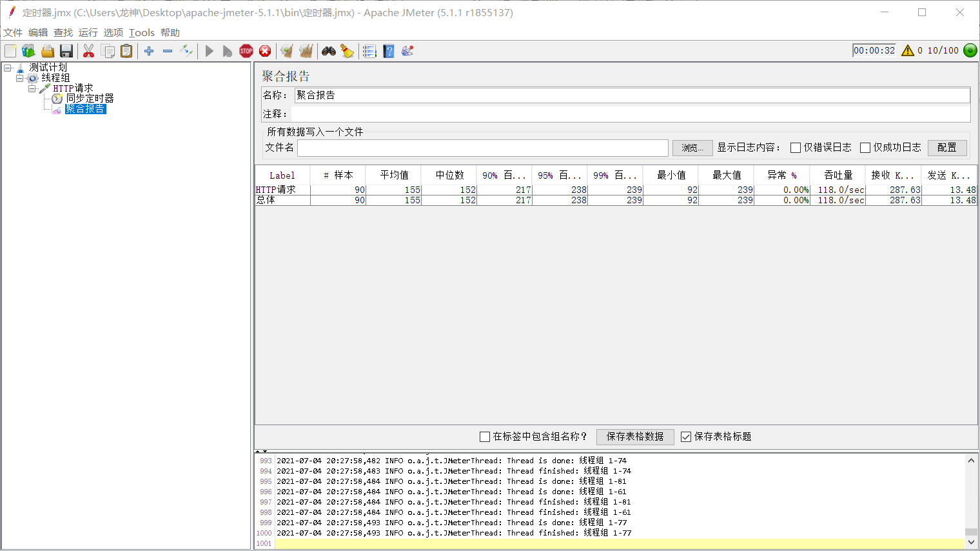The width and height of the screenshot is (980, 551).
Task: Click log panel scrollbar down arrow
Action: tap(971, 543)
